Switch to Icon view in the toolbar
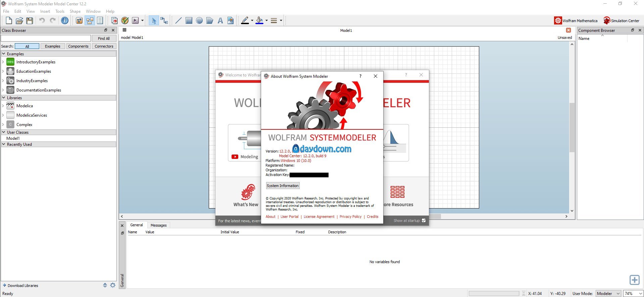Viewport: 644px width, 297px height. (x=79, y=21)
